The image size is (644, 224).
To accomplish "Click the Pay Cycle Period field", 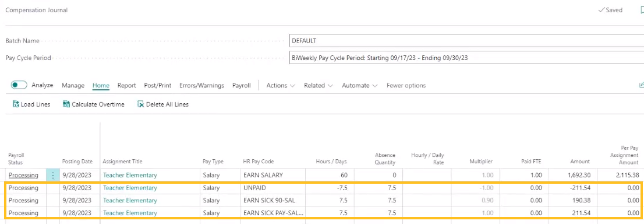I will pyautogui.click(x=466, y=58).
